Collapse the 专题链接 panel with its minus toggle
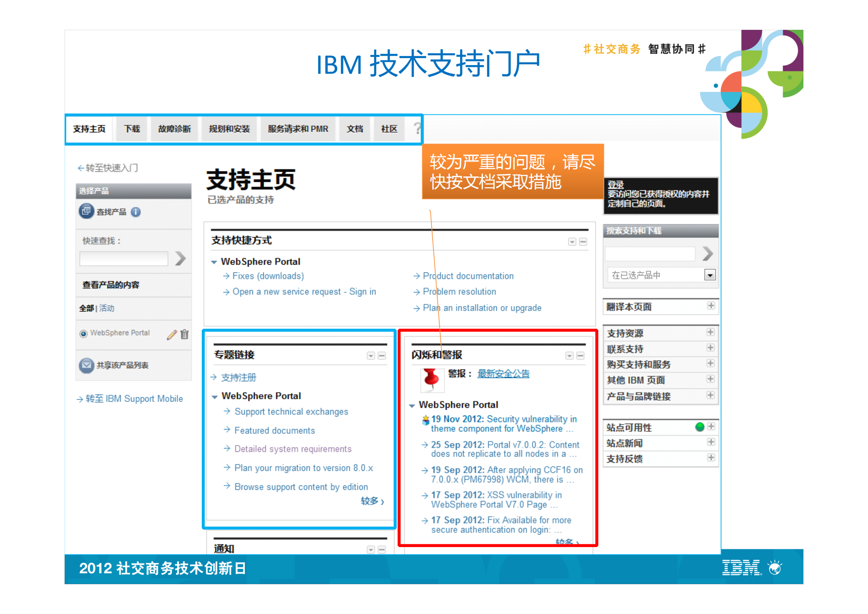Image resolution: width=868 pixels, height=614 pixels. pos(382,356)
